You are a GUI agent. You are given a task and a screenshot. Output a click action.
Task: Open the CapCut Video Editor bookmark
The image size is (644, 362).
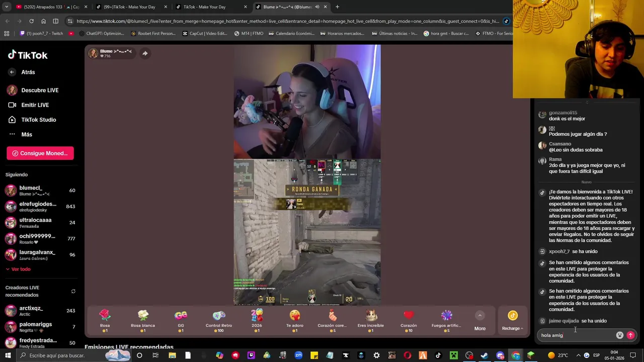coord(205,34)
